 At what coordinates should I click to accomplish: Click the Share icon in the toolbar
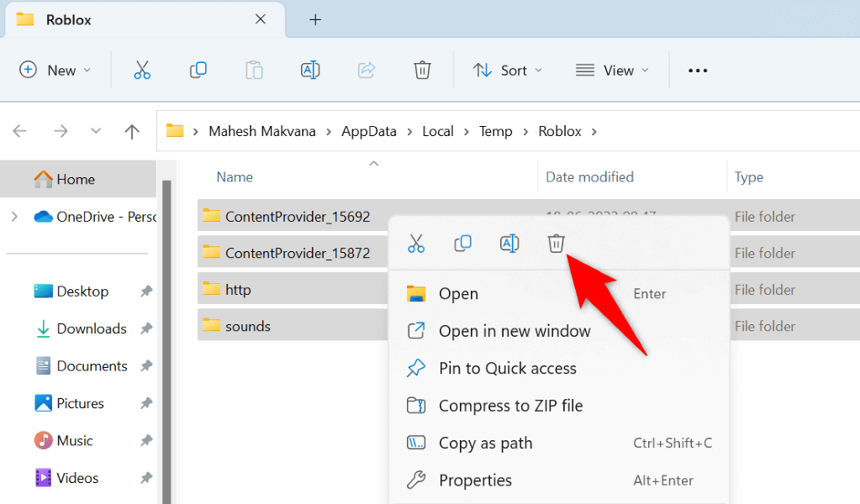coord(366,70)
